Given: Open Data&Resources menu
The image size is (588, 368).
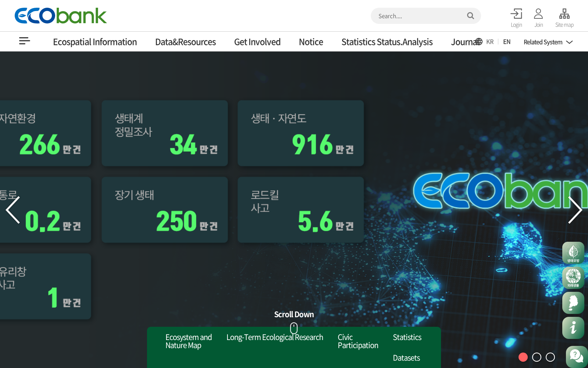Looking at the screenshot, I should click(186, 42).
